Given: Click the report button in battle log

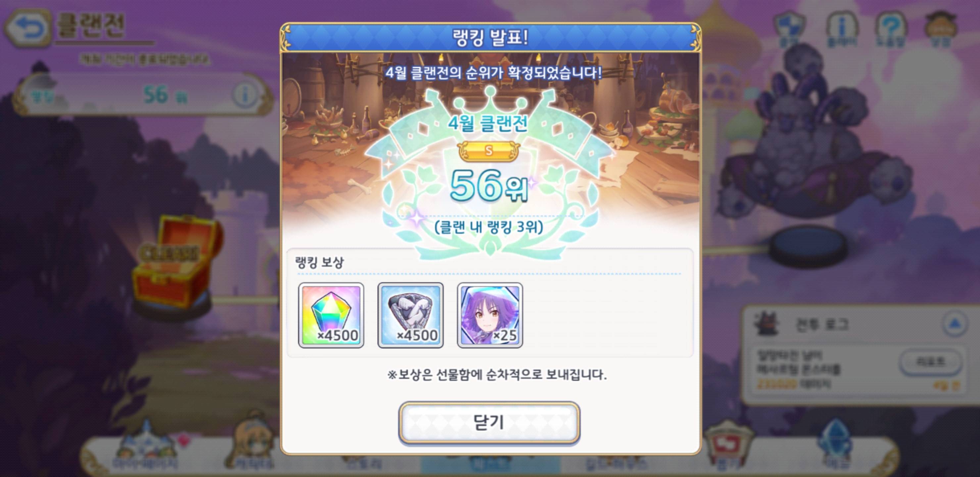Looking at the screenshot, I should [931, 362].
